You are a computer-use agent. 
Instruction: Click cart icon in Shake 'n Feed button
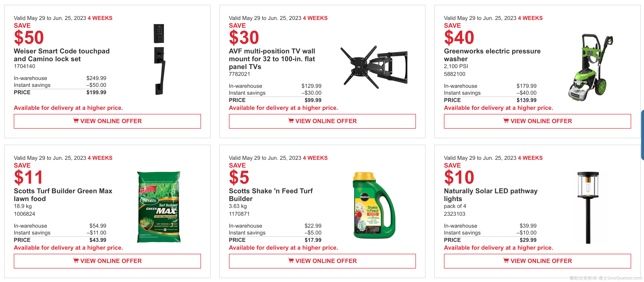tap(291, 260)
